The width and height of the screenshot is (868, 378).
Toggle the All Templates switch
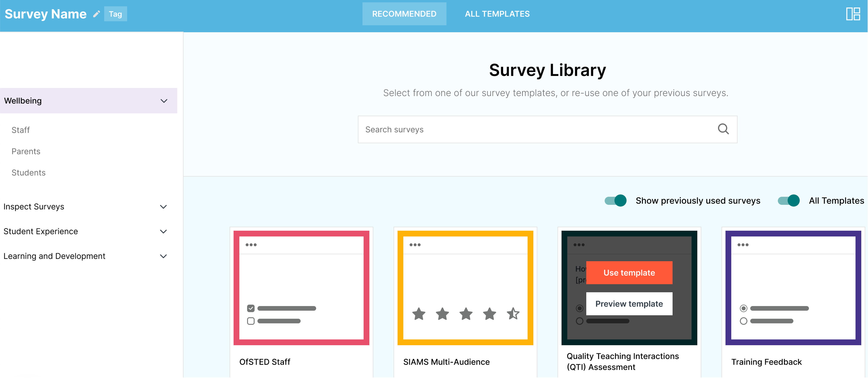tap(788, 200)
